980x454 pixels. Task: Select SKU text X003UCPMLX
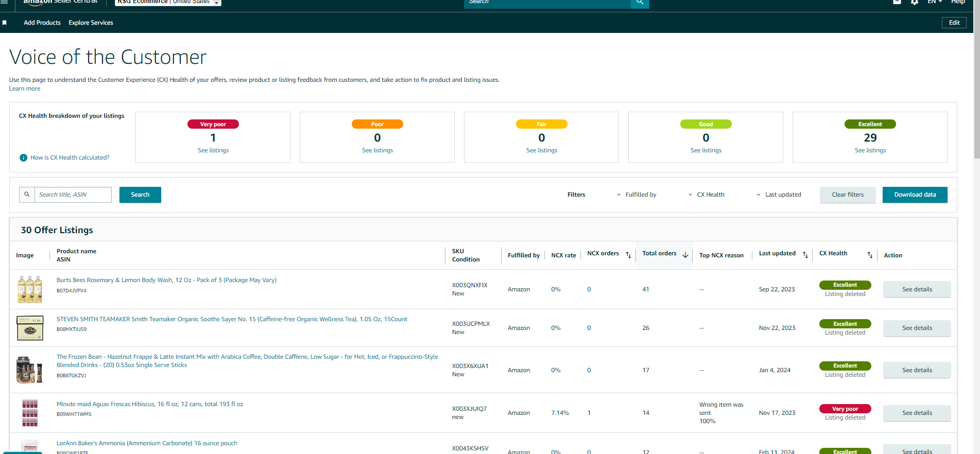pyautogui.click(x=471, y=324)
